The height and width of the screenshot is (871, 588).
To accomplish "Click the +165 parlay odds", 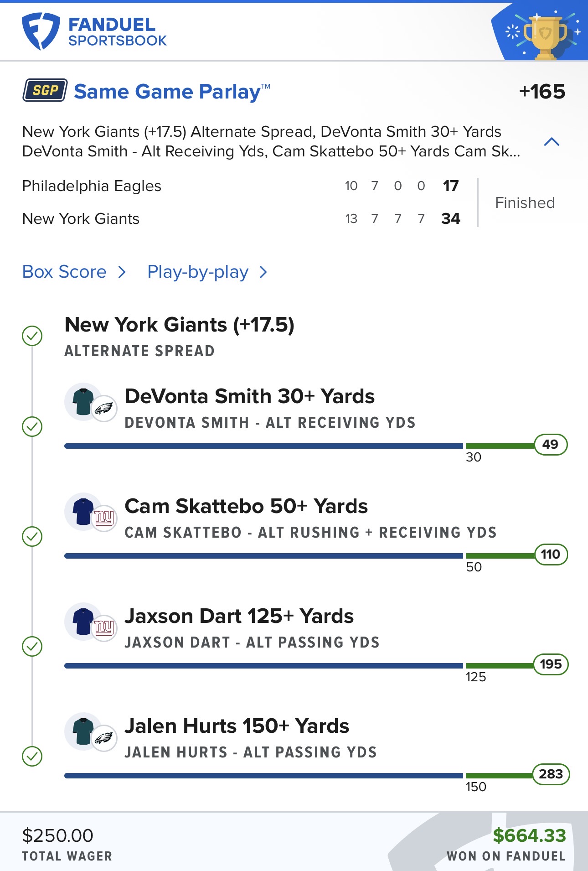I will click(542, 92).
